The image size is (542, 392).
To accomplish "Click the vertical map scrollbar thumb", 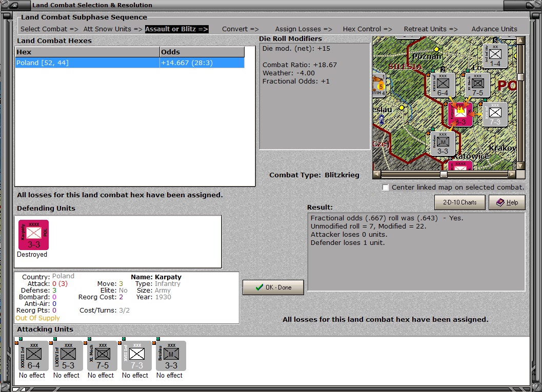I will [x=520, y=77].
